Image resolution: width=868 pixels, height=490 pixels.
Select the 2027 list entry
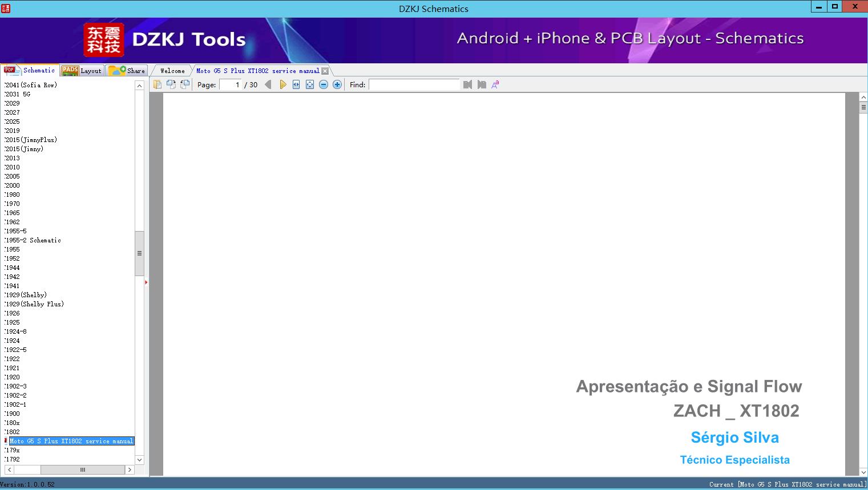[x=12, y=112]
